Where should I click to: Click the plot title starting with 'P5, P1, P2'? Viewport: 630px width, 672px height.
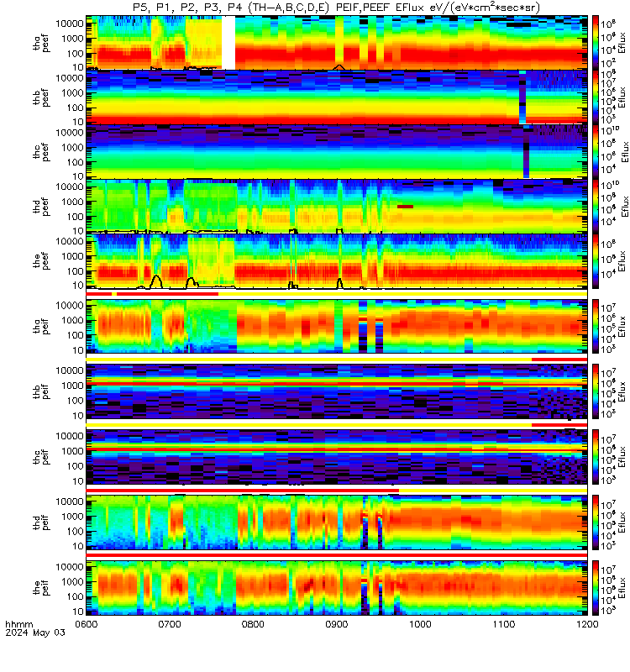tap(337, 8)
